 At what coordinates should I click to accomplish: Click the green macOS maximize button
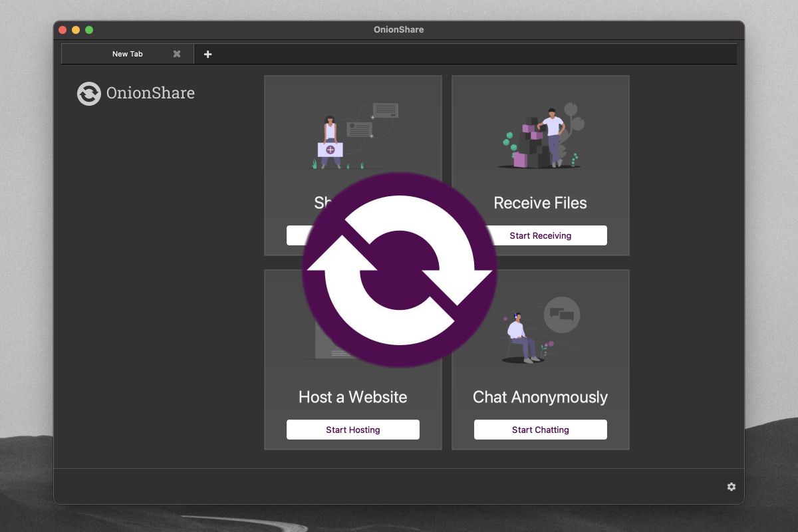tap(89, 30)
